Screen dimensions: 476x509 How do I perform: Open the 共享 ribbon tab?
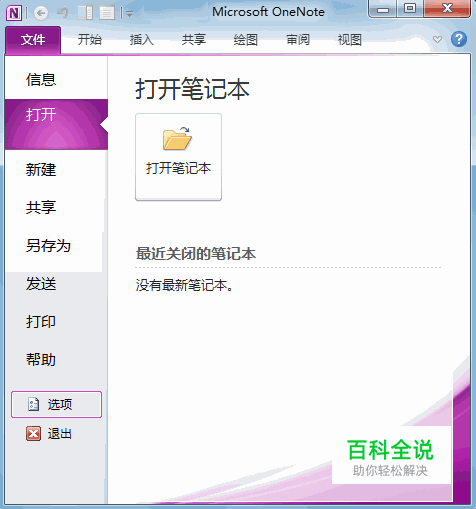pos(193,40)
